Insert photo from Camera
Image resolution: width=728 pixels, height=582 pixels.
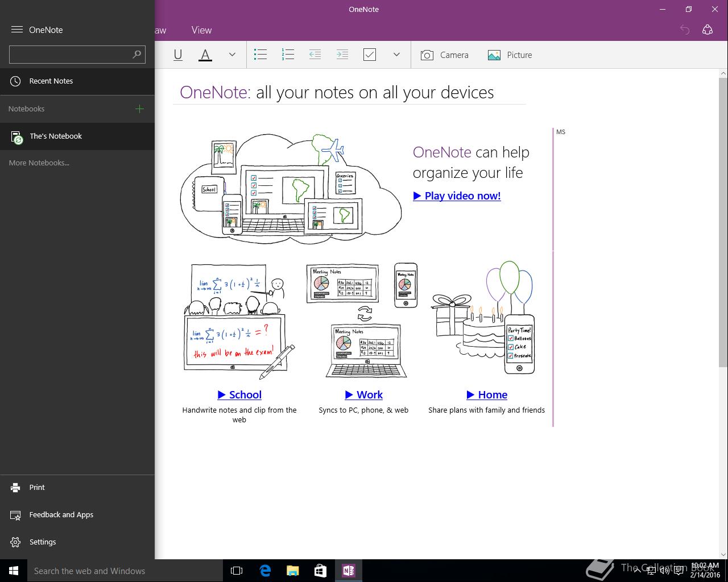click(x=445, y=55)
